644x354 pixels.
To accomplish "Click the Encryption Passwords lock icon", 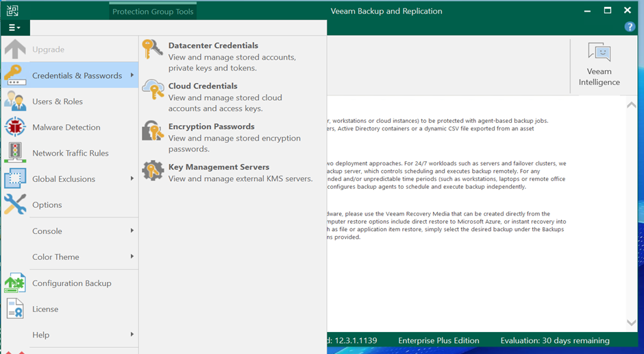I will [x=153, y=130].
